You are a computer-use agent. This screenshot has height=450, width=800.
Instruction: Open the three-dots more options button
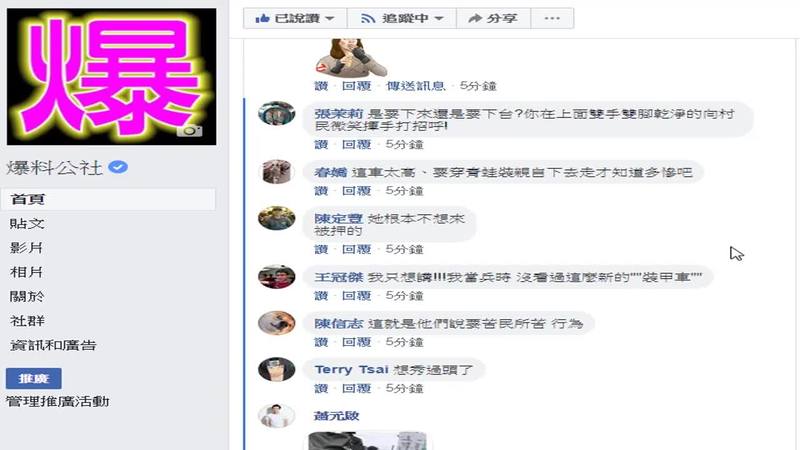point(552,18)
